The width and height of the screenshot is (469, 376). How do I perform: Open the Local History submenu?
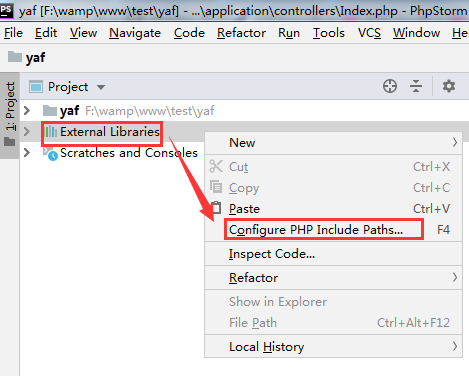coord(333,347)
